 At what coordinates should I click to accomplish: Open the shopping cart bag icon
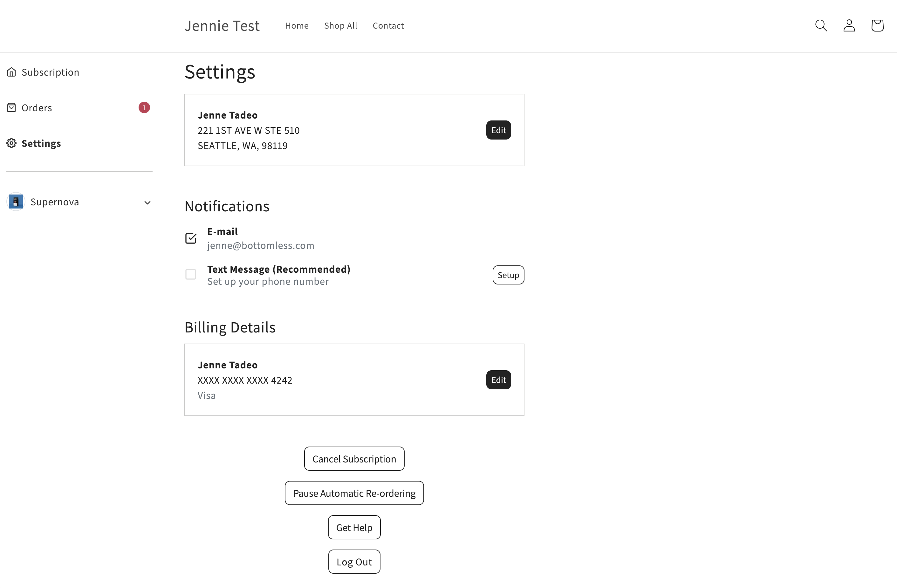[x=877, y=26]
